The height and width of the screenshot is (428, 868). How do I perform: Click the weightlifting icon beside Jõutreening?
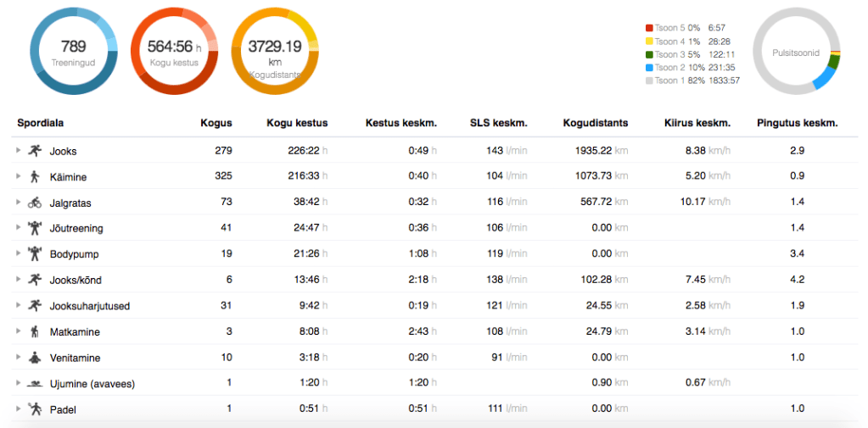[34, 228]
